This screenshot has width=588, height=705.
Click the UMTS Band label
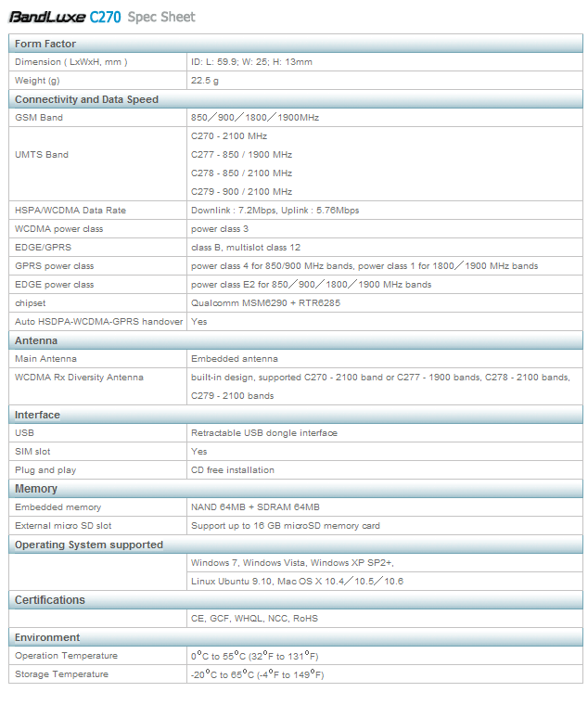point(42,155)
